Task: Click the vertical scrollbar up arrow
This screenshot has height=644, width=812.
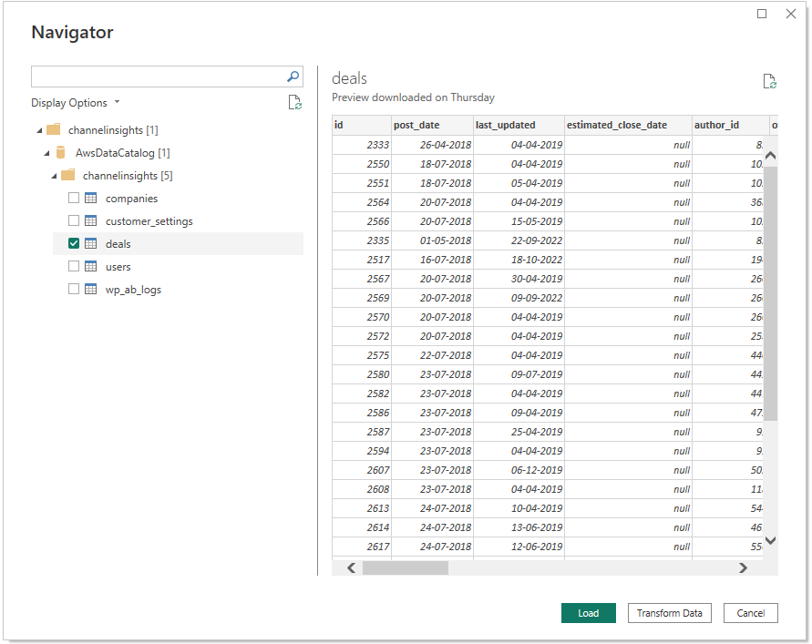Action: pyautogui.click(x=771, y=155)
